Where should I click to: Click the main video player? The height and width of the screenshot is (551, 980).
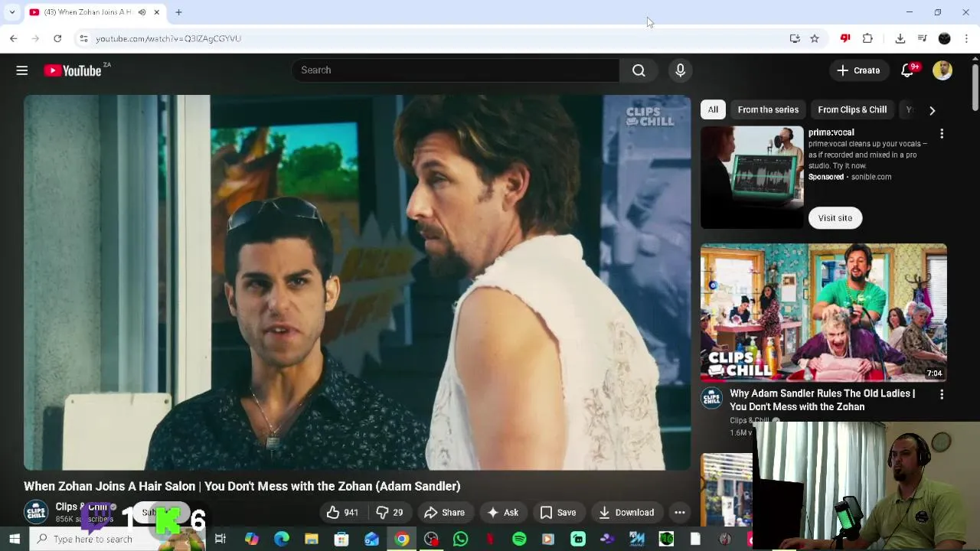point(357,282)
